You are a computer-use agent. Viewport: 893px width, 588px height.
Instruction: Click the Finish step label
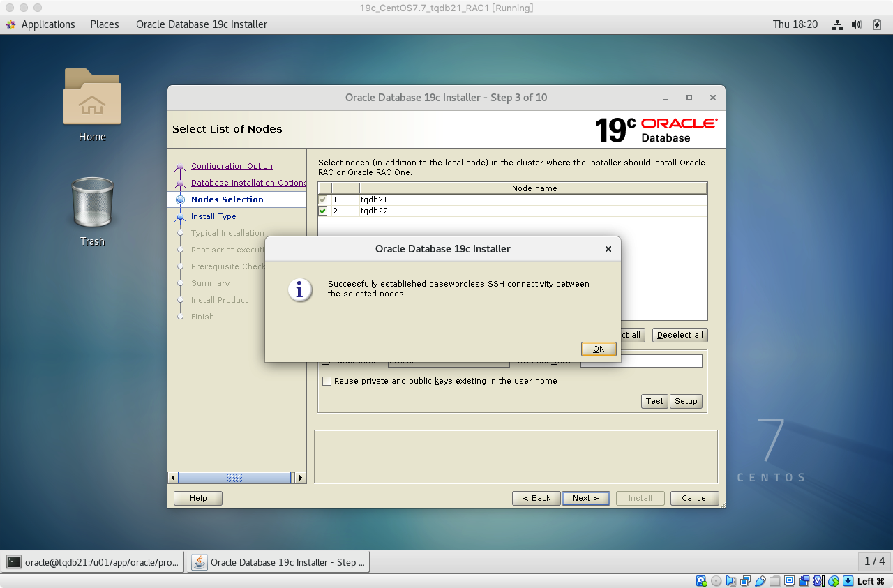pos(202,317)
